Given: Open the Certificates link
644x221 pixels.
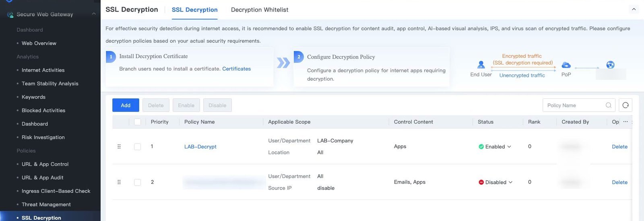Looking at the screenshot, I should 237,69.
